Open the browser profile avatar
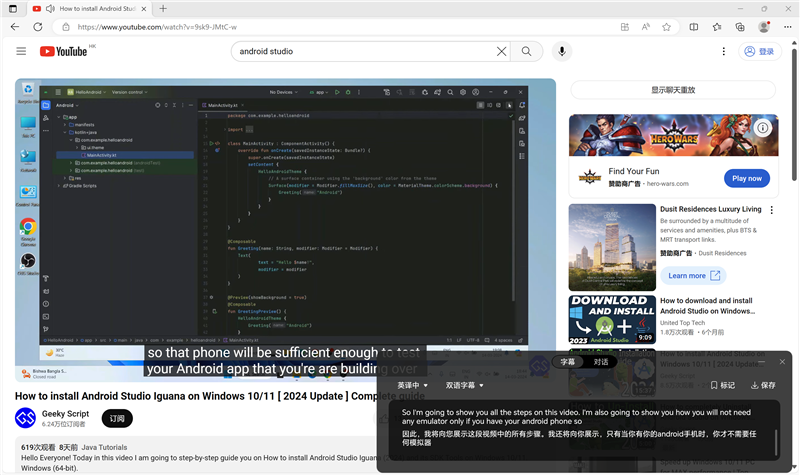 tap(764, 27)
